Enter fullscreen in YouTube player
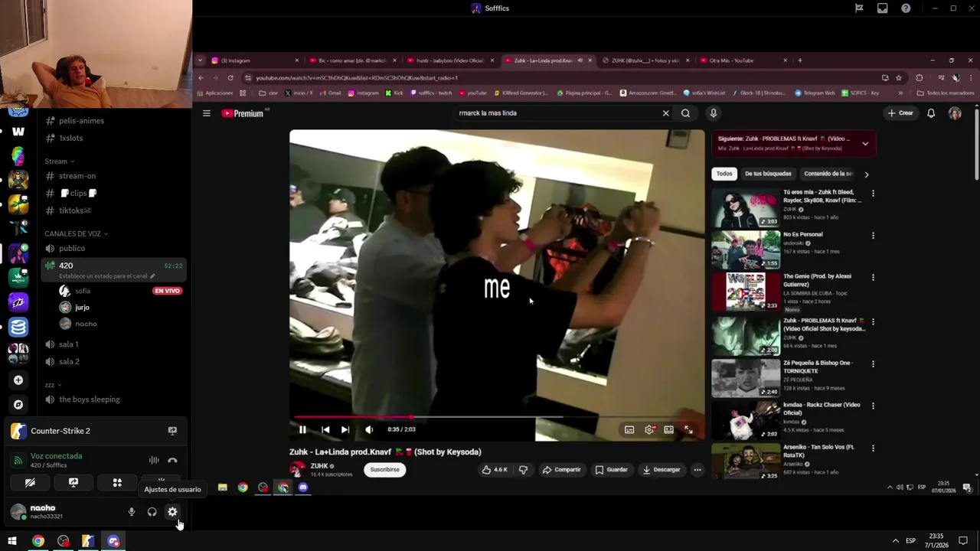This screenshot has height=551, width=980. pos(688,429)
